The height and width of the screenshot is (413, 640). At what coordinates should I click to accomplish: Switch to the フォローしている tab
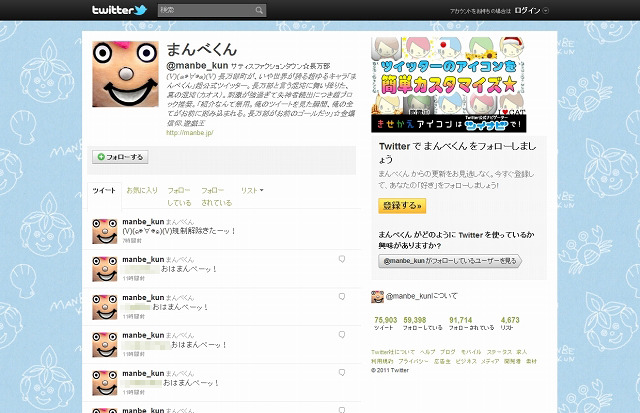179,196
